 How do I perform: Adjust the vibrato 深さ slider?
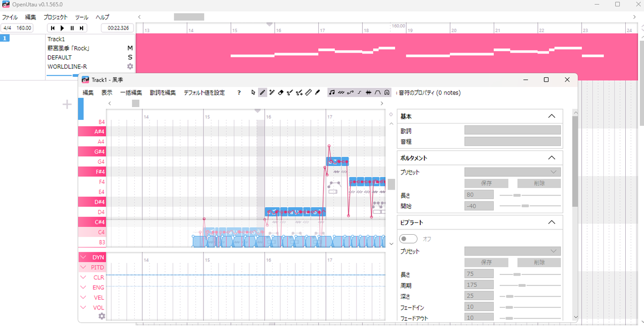point(530,296)
